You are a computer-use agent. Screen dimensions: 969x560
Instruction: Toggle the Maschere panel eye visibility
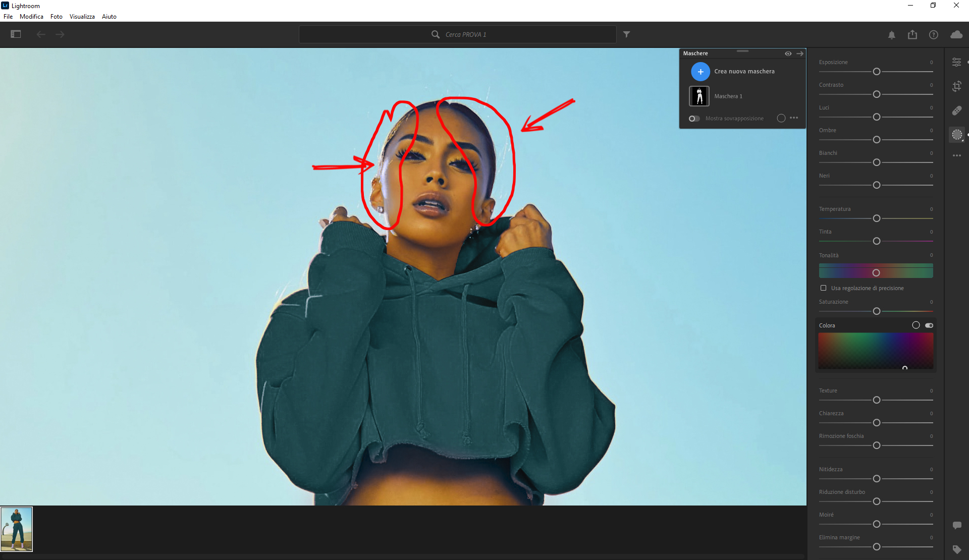pyautogui.click(x=788, y=53)
